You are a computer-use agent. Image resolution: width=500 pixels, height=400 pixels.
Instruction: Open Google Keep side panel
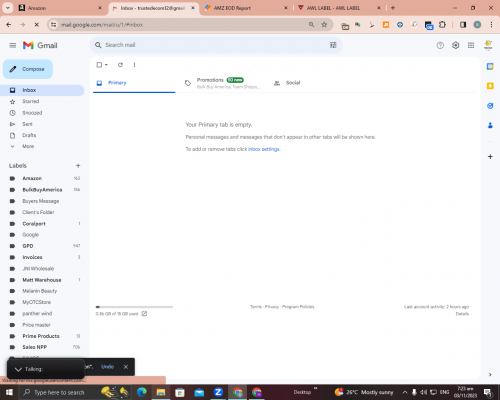490,86
